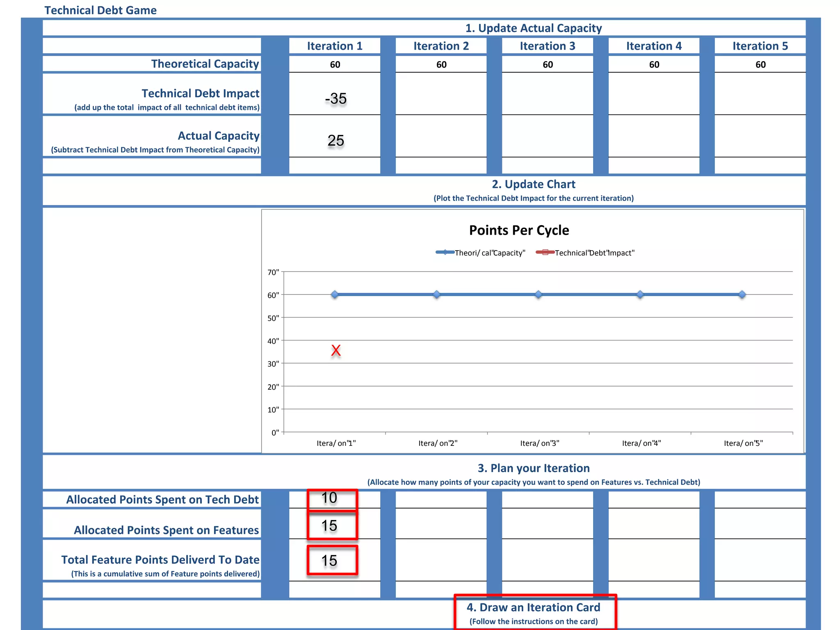The height and width of the screenshot is (630, 840).
Task: Click the Iteration 1 column header
Action: 335,46
